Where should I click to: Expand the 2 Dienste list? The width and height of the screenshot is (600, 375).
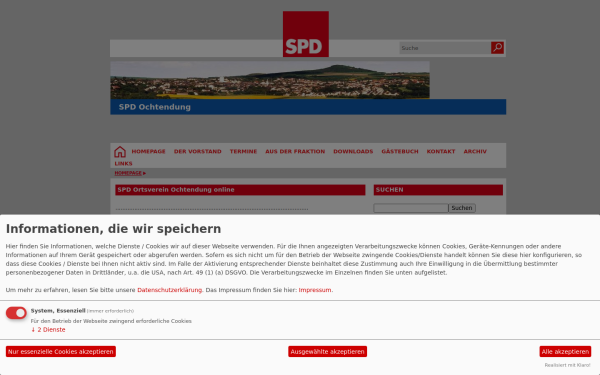[48, 329]
